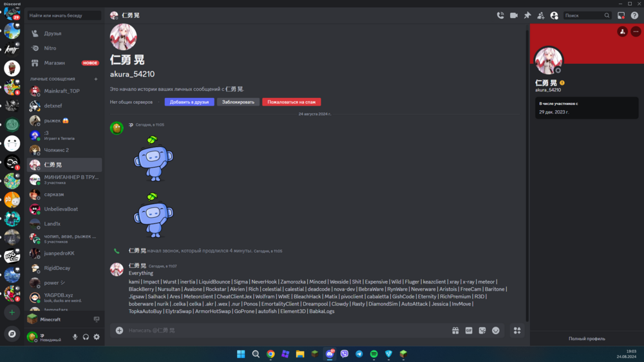Open the Shop tab with new badge

pos(64,63)
